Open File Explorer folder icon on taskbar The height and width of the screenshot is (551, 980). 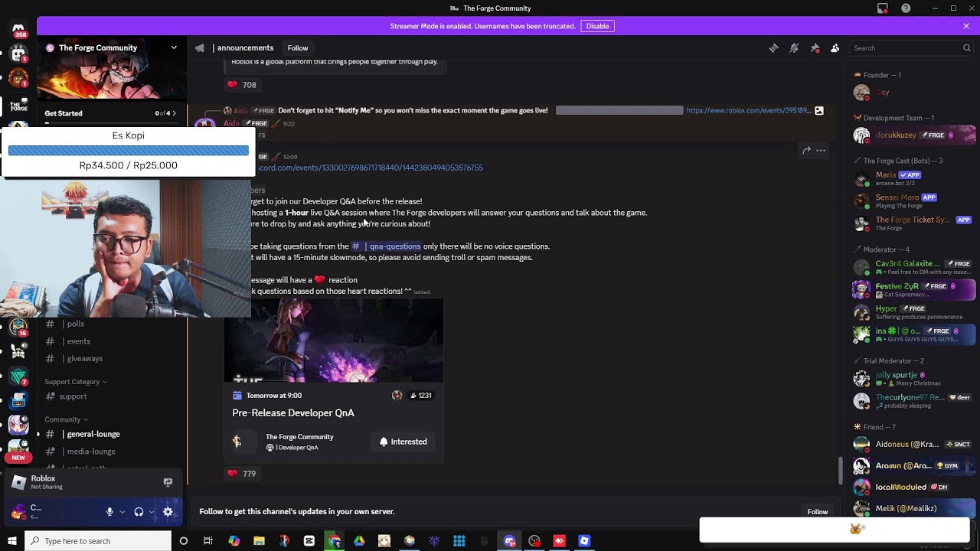coord(259,541)
